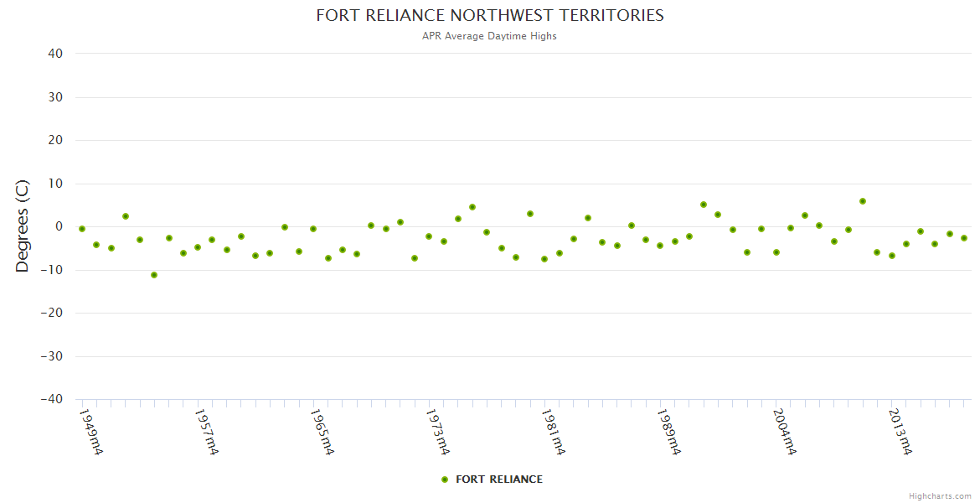
Task: Select the first data point for 1949
Action: pyautogui.click(x=82, y=229)
